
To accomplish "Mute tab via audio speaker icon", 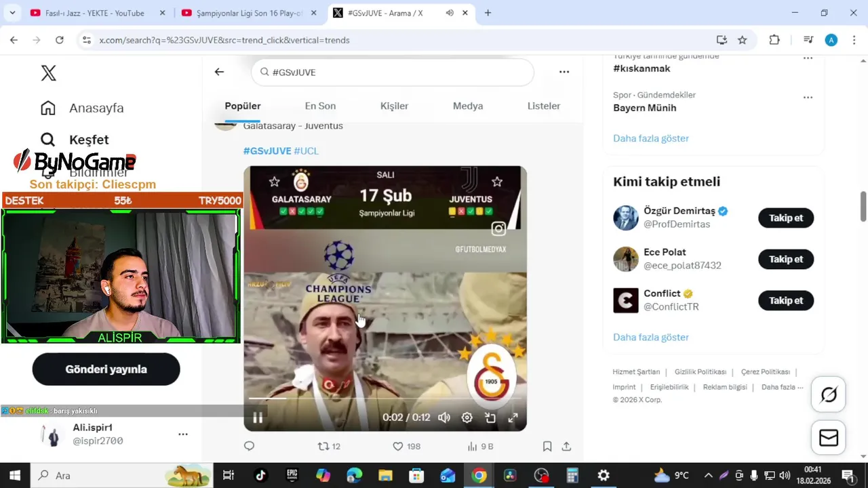I will pos(450,13).
